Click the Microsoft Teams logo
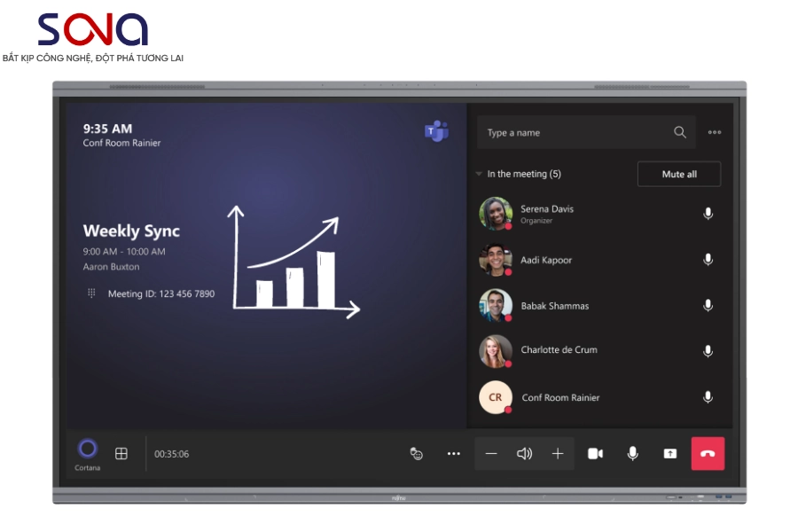The image size is (798, 532). click(436, 132)
